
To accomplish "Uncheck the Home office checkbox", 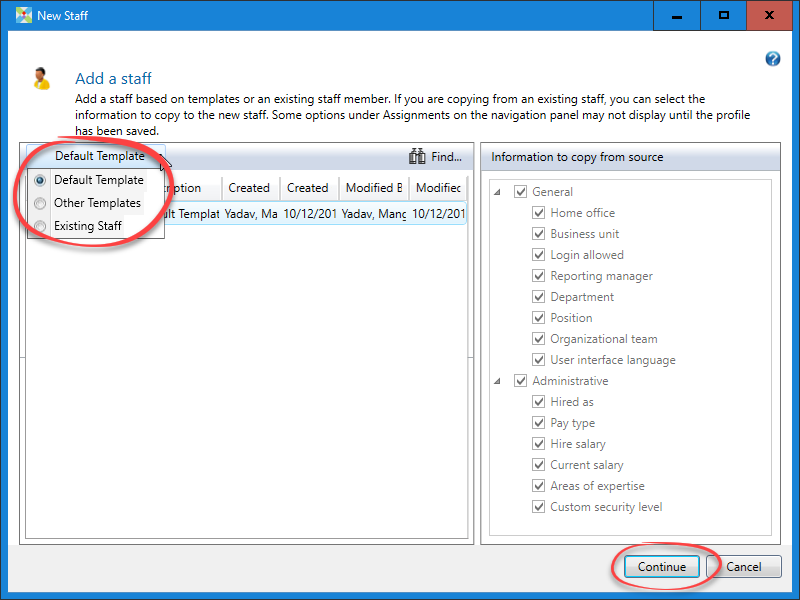I will pyautogui.click(x=539, y=213).
